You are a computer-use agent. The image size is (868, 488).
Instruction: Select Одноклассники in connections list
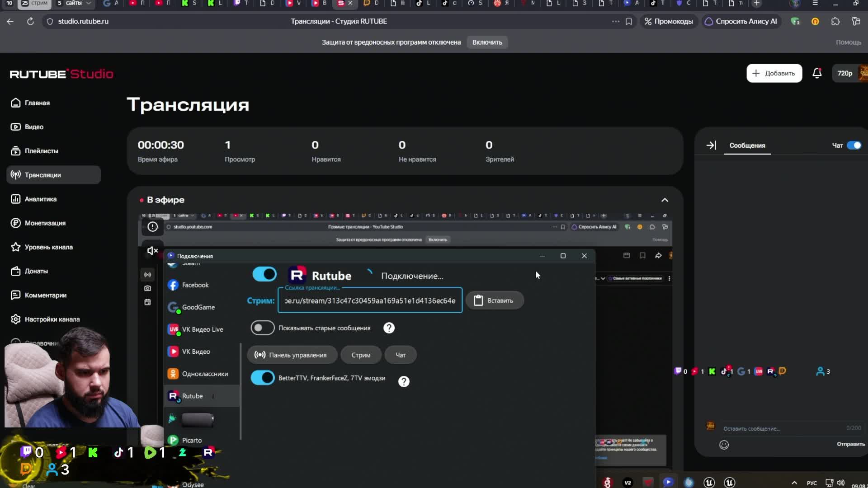(x=202, y=374)
